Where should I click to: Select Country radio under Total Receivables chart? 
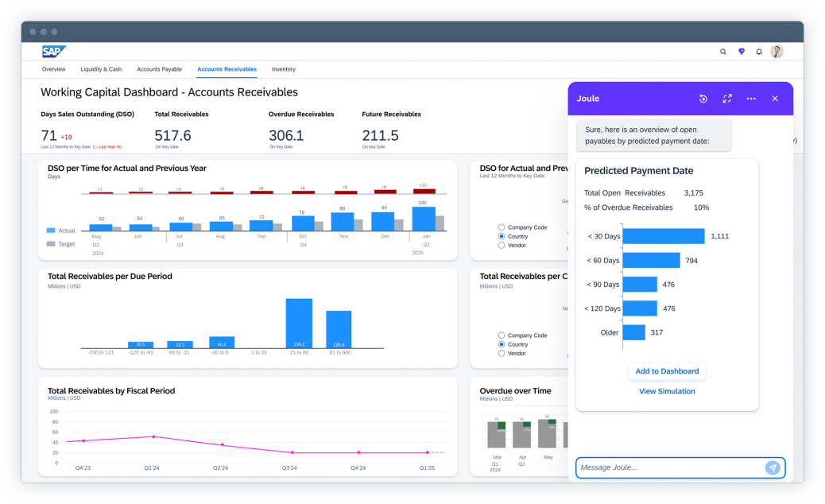502,344
